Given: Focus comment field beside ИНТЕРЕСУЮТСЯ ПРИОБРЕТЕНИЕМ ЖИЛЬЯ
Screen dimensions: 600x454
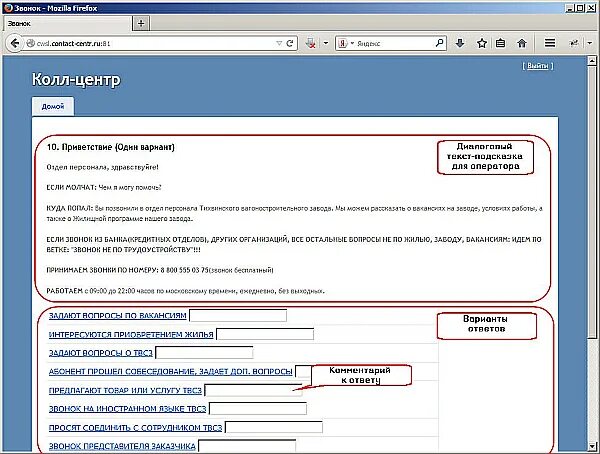Looking at the screenshot, I should (265, 334).
